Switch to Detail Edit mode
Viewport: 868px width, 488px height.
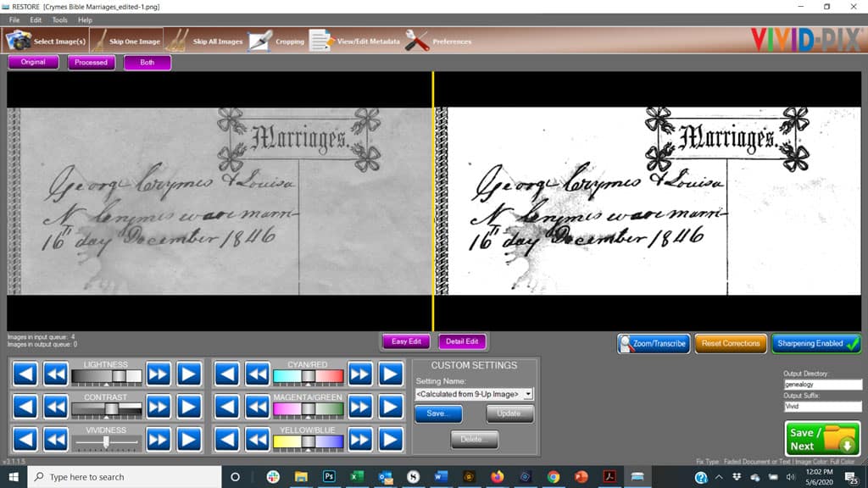[x=463, y=341]
